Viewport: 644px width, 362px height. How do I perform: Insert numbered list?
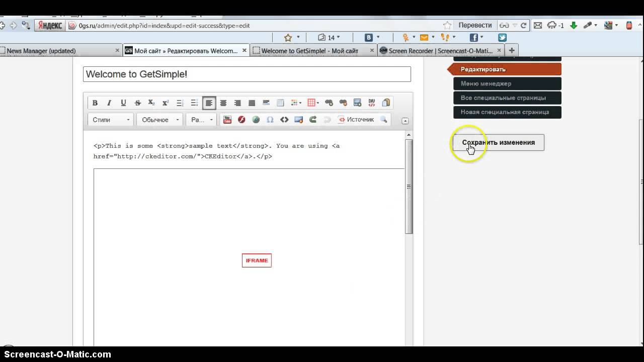point(180,103)
